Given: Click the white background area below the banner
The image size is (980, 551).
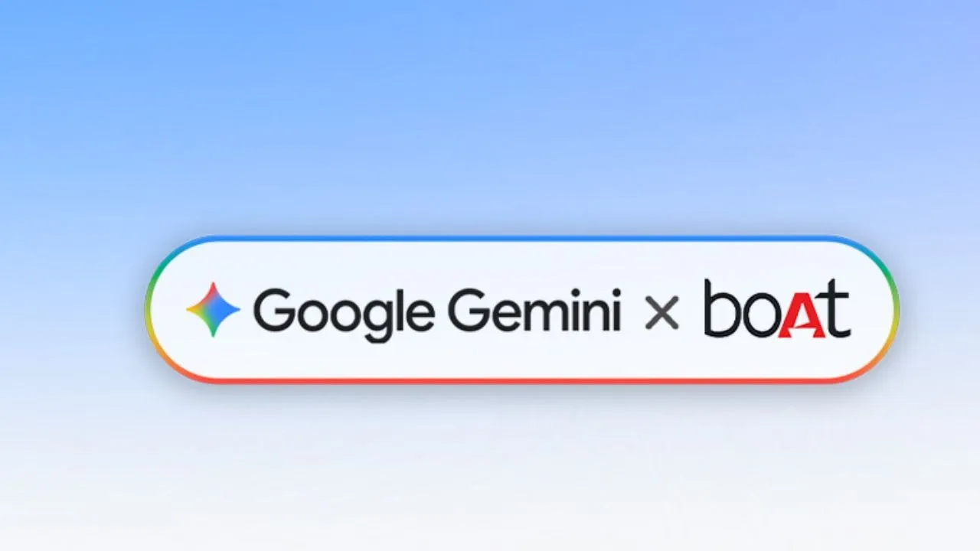Looking at the screenshot, I should [x=490, y=474].
